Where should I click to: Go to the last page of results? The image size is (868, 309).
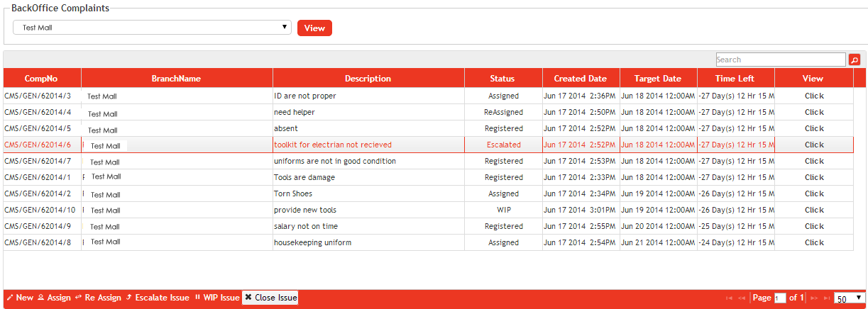(x=827, y=298)
